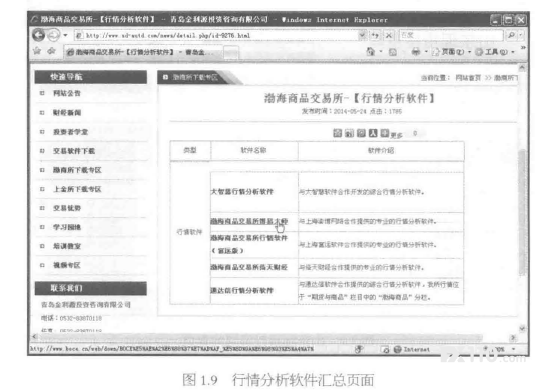Open 上金所下载专区 in the sidebar
This screenshot has width=555, height=391.
[77, 189]
